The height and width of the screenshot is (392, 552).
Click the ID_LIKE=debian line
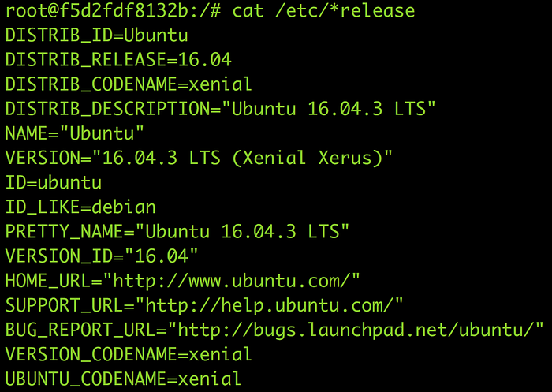point(80,207)
